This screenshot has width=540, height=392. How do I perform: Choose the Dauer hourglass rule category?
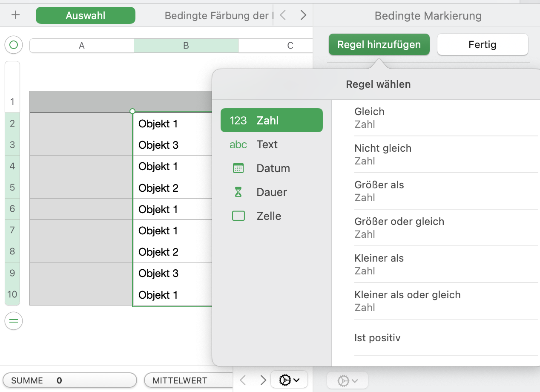[x=271, y=192]
